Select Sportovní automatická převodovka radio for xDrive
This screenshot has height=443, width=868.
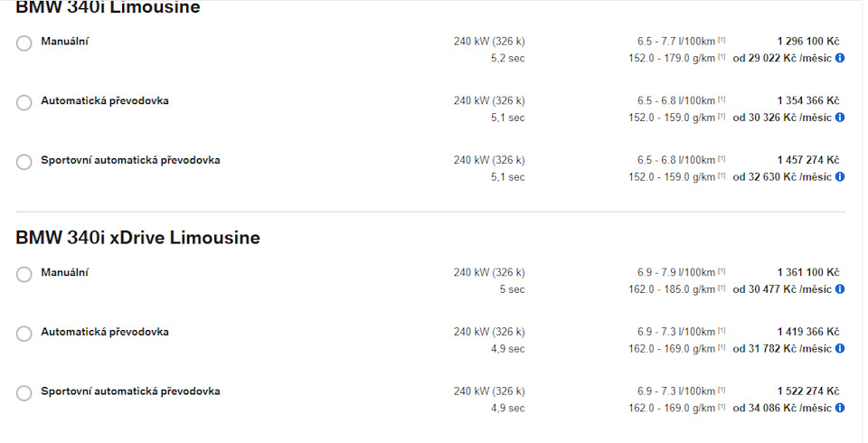pyautogui.click(x=24, y=393)
